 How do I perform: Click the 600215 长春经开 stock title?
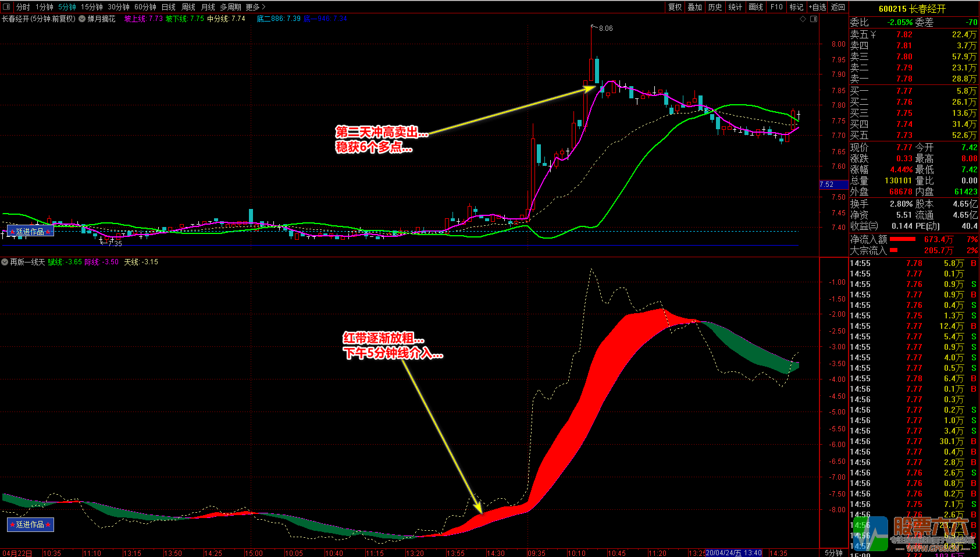point(912,9)
